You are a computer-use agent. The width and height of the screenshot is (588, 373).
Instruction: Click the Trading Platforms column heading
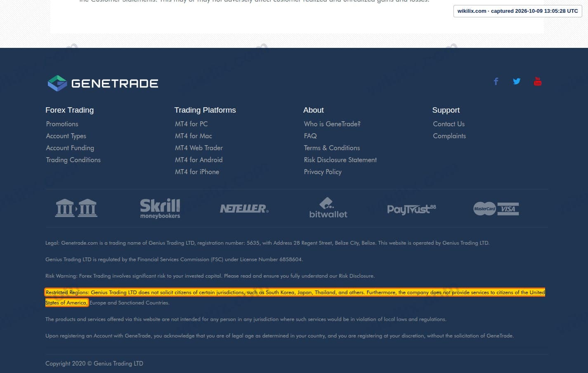205,110
